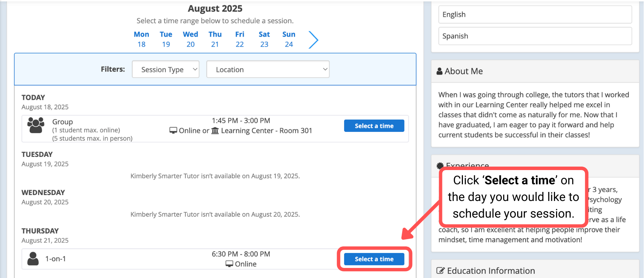This screenshot has width=644, height=278.
Task: Click the 1-on-1 person icon on Thursday
Action: (33, 259)
